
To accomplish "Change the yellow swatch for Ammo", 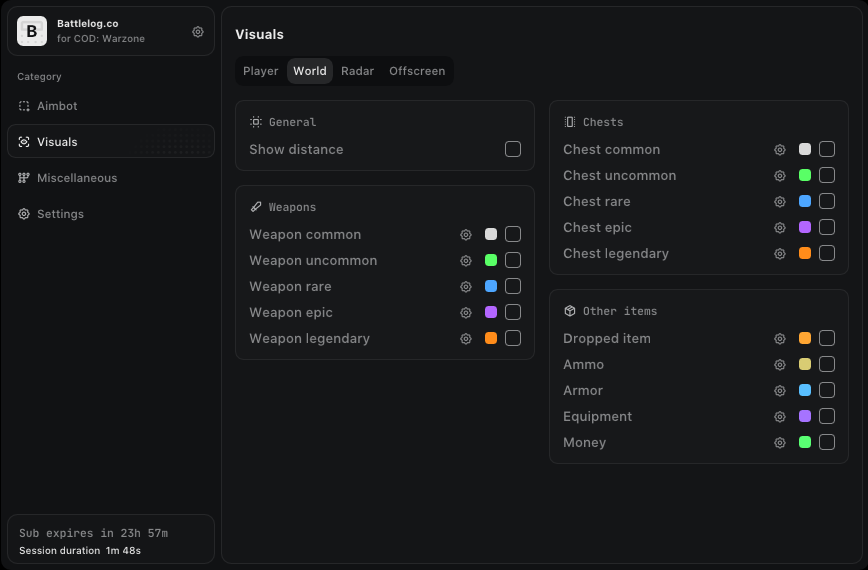I will (x=805, y=364).
